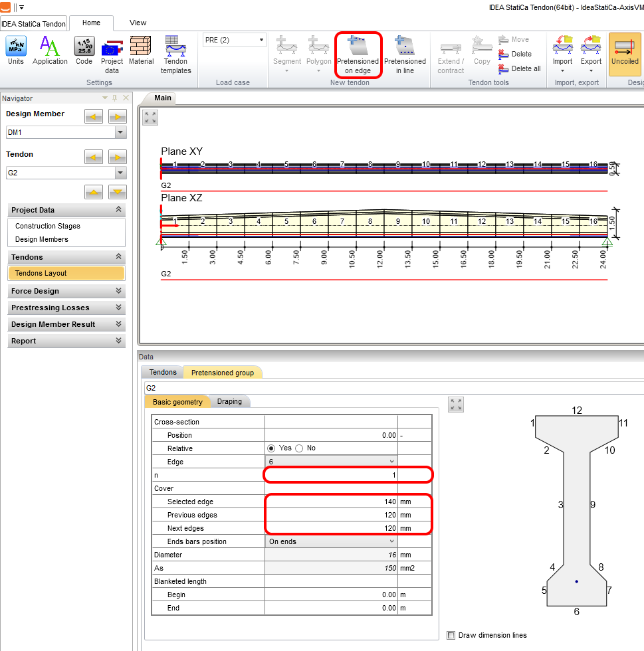Select Yes for Relative position
This screenshot has height=651, width=644.
point(271,448)
